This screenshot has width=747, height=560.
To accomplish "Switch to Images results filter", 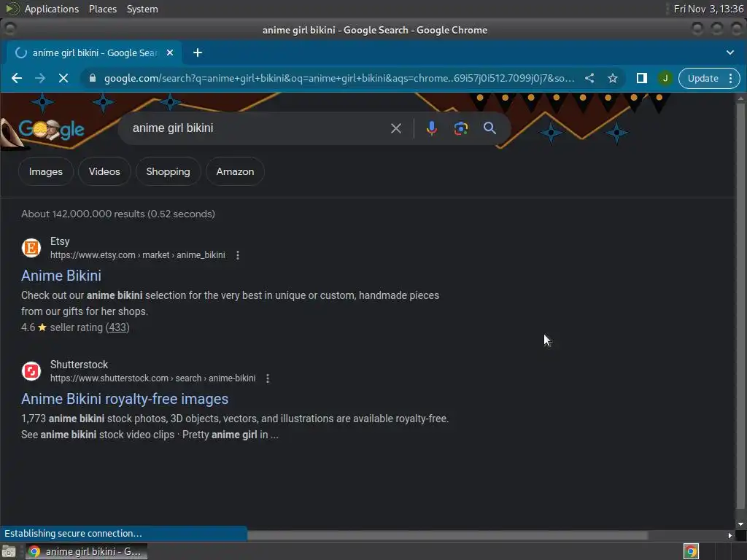I will coord(46,171).
